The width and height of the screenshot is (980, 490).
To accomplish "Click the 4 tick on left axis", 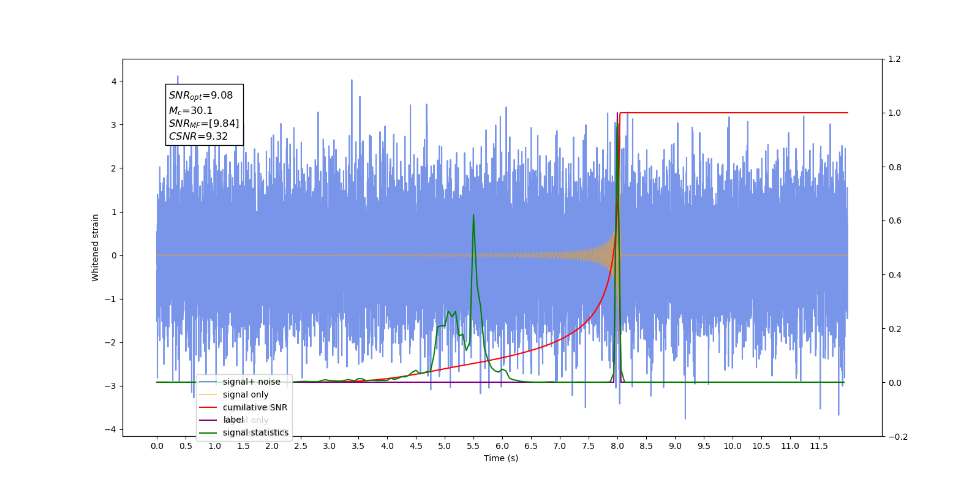I will 113,81.
